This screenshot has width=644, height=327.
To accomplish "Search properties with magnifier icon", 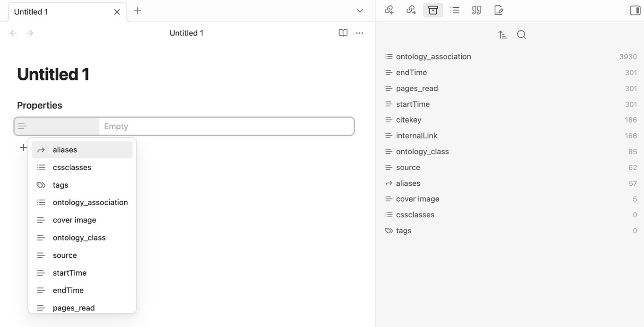I will [521, 35].
